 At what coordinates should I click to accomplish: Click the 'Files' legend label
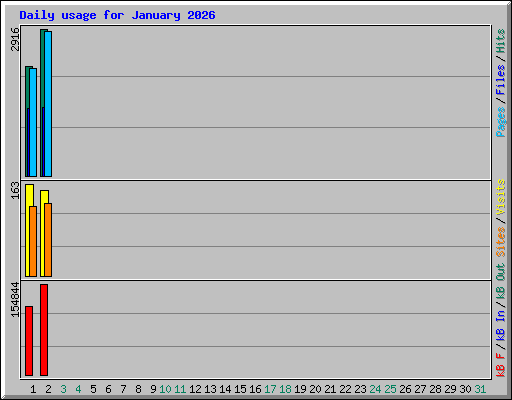tap(500, 80)
